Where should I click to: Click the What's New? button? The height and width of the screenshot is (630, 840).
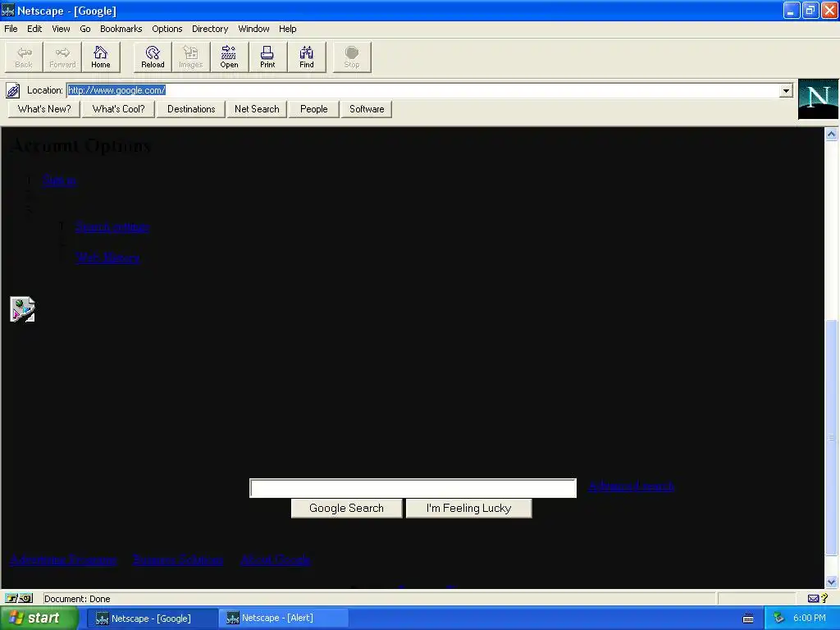coord(44,109)
